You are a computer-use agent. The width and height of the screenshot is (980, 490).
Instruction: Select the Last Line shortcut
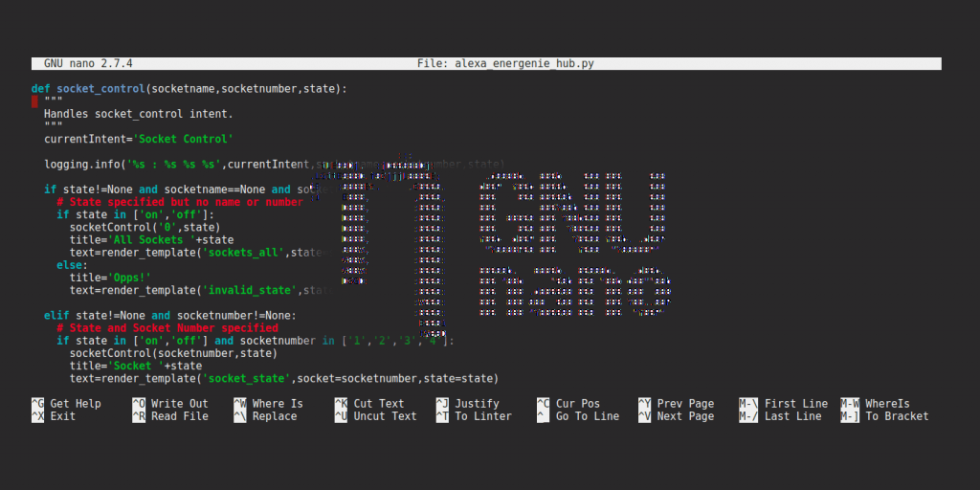click(x=792, y=416)
